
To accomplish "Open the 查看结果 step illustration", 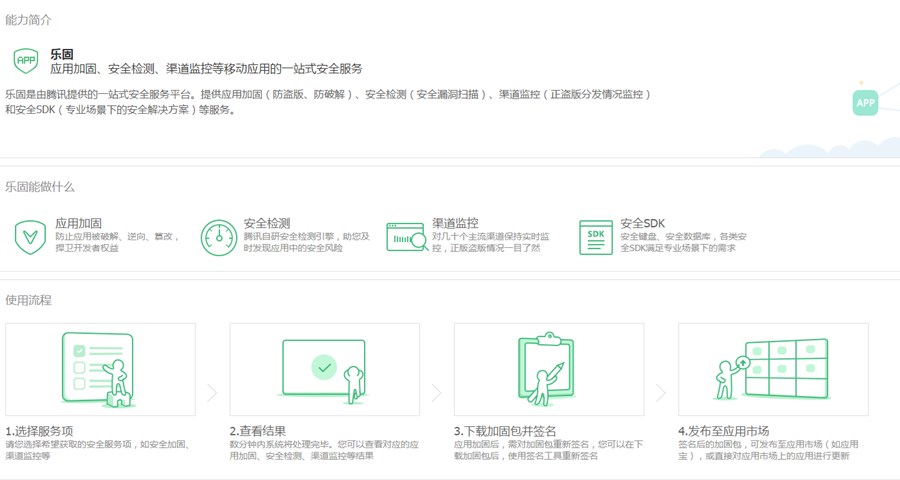I will pyautogui.click(x=325, y=369).
